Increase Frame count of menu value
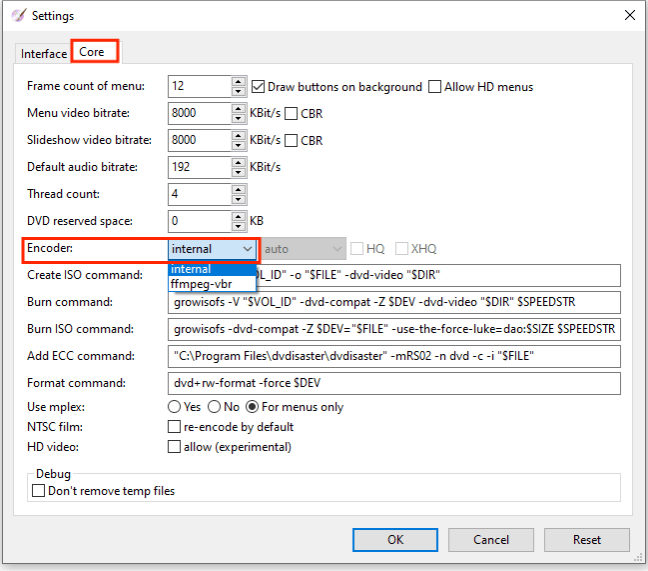This screenshot has height=571, width=648. [238, 82]
